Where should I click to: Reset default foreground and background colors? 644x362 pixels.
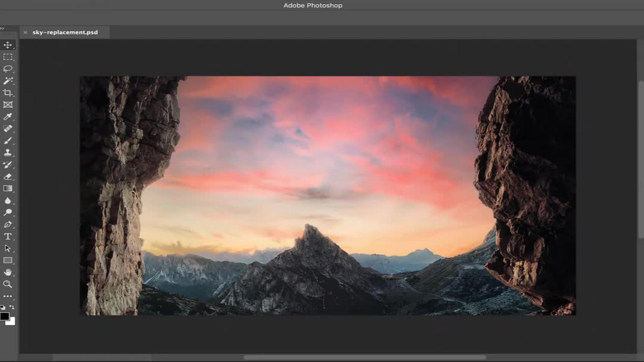tap(3, 307)
